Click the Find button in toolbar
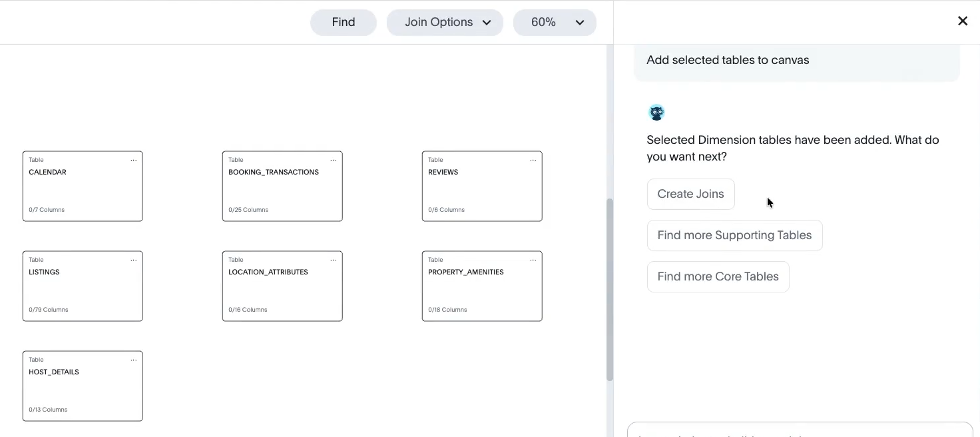This screenshot has width=980, height=437. click(344, 23)
